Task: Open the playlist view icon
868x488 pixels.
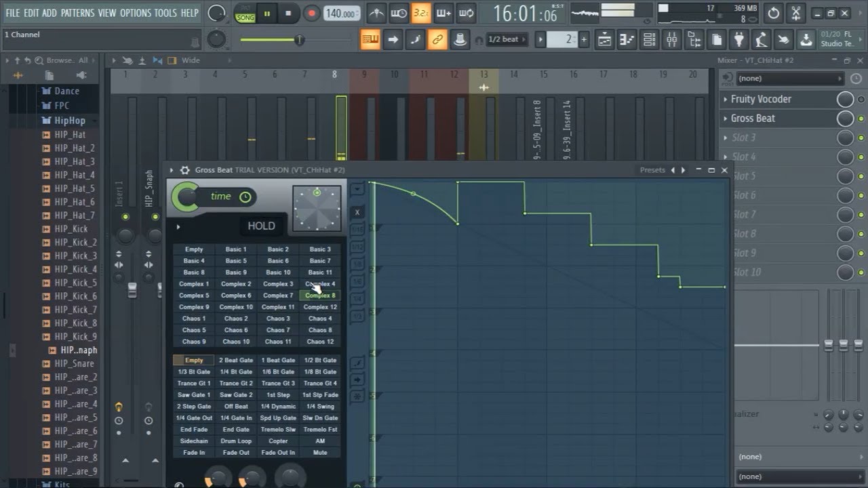Action: pos(604,39)
